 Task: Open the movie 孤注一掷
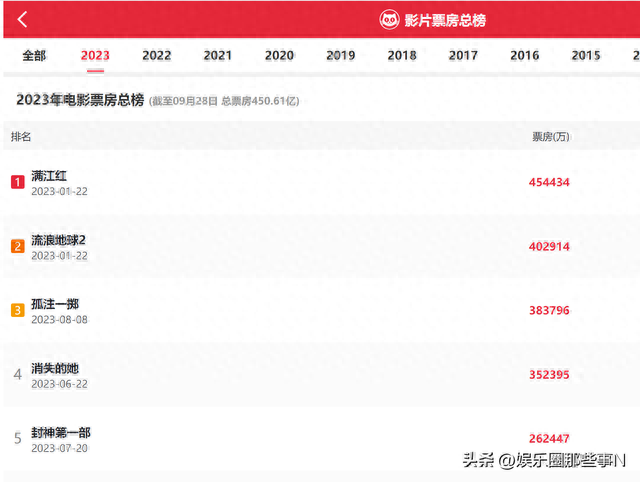55,304
